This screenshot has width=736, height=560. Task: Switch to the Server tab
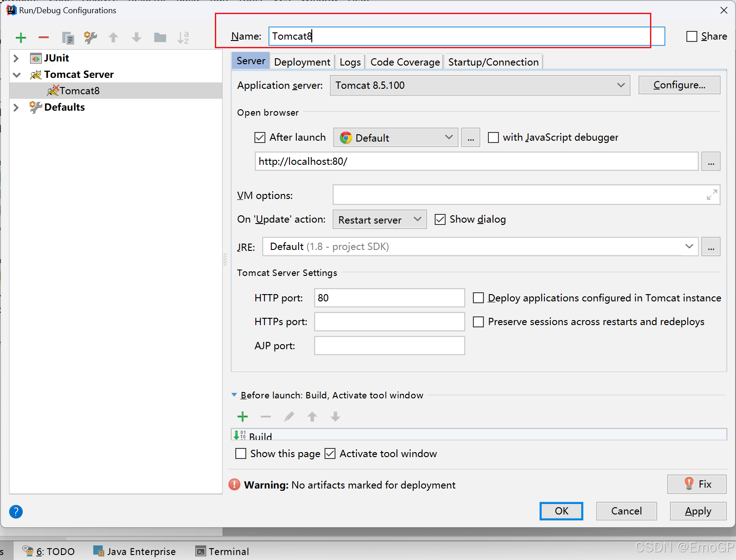point(251,61)
